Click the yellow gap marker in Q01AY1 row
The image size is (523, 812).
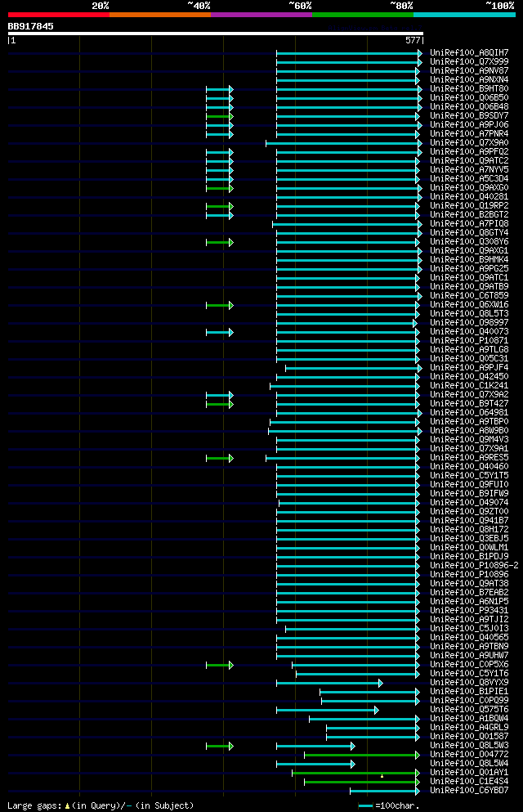[x=382, y=776]
